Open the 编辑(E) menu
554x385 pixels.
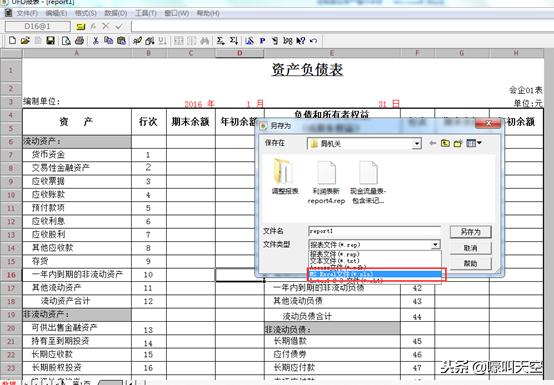(x=56, y=13)
